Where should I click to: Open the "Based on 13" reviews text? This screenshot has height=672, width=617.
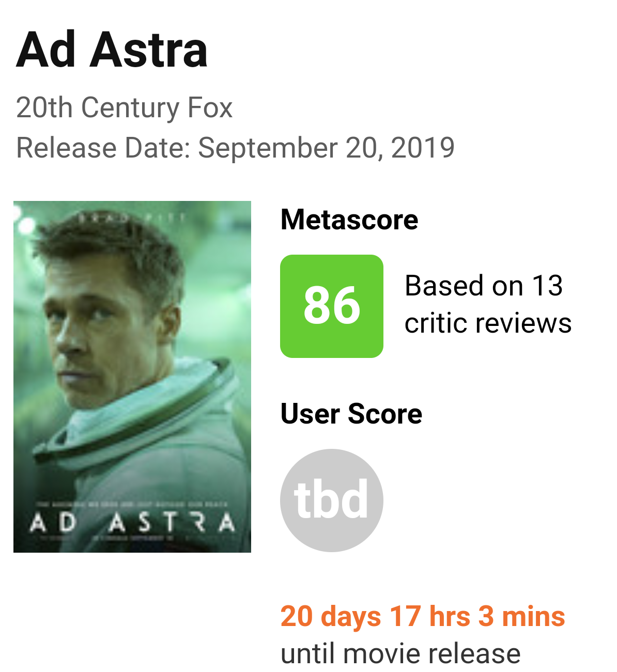tap(483, 286)
